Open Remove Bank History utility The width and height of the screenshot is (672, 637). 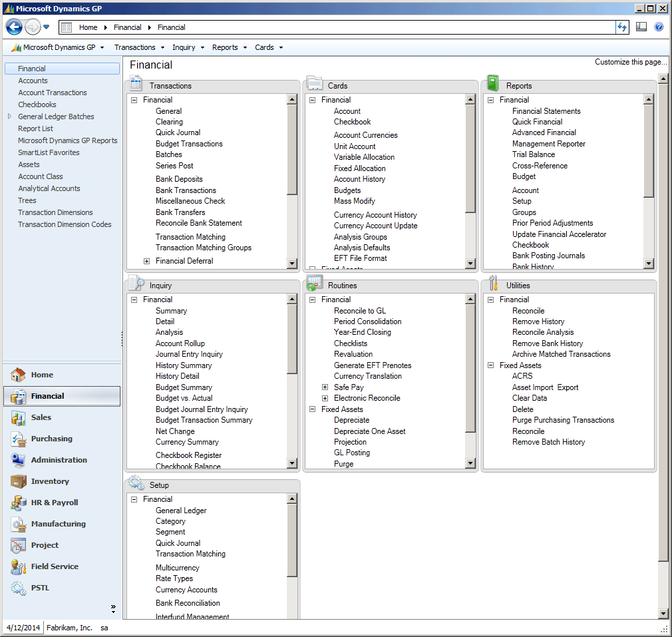click(548, 343)
